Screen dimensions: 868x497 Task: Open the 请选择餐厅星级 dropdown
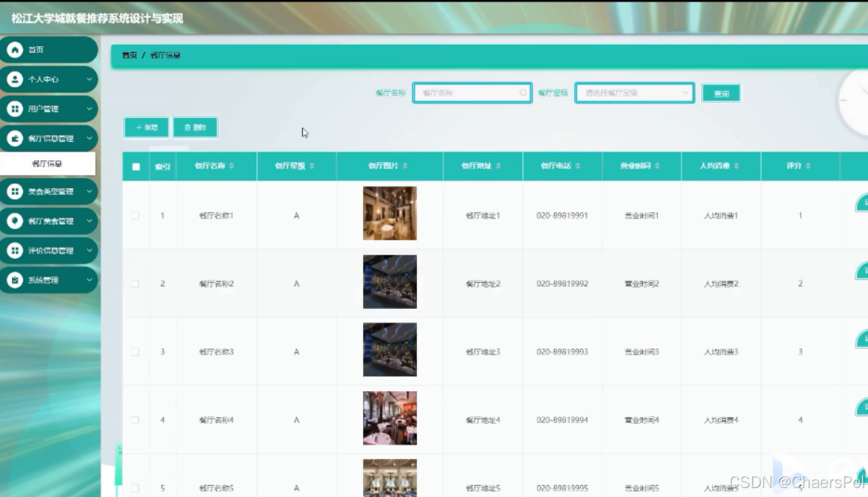tap(635, 93)
